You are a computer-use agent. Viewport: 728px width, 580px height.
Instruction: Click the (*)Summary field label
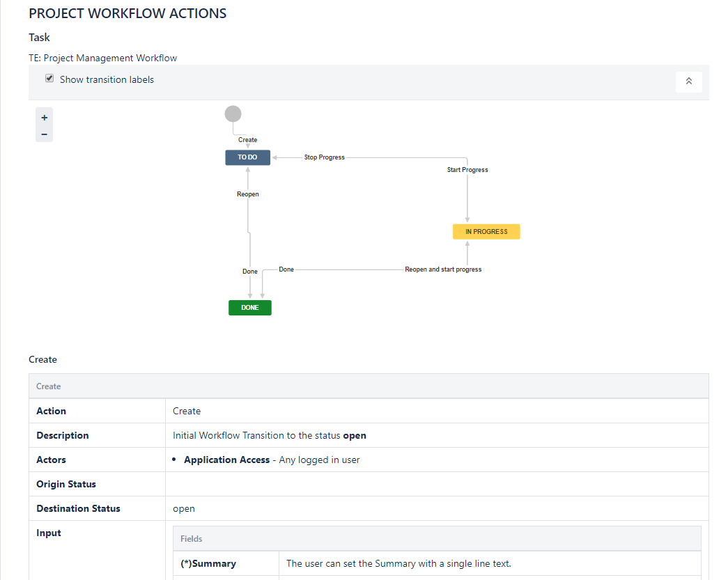click(208, 563)
